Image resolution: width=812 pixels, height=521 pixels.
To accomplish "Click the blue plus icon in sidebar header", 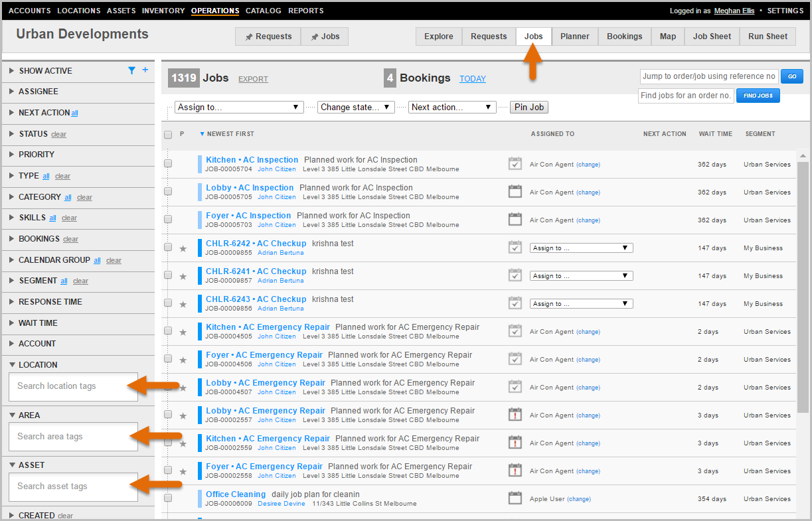I will 145,70.
